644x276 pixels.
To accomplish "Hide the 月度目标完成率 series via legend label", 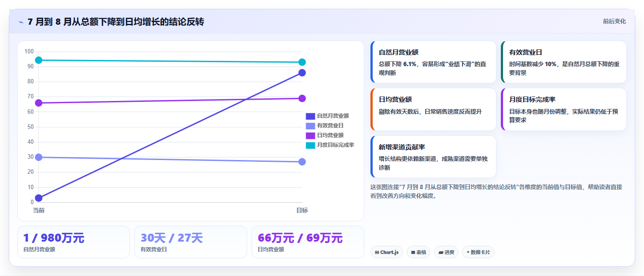I will coord(336,145).
